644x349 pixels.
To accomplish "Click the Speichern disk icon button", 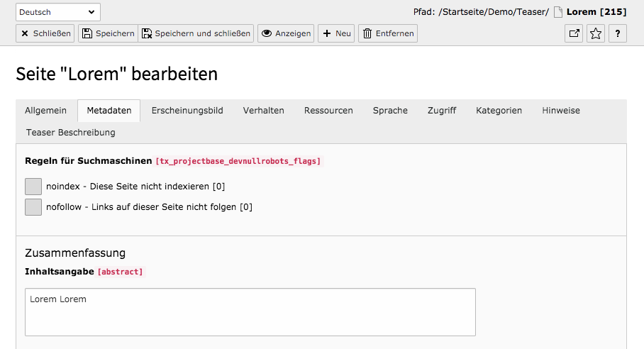I will point(108,33).
